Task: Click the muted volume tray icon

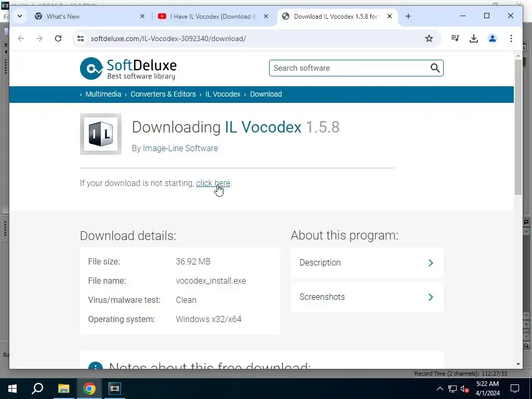Action: click(x=465, y=389)
